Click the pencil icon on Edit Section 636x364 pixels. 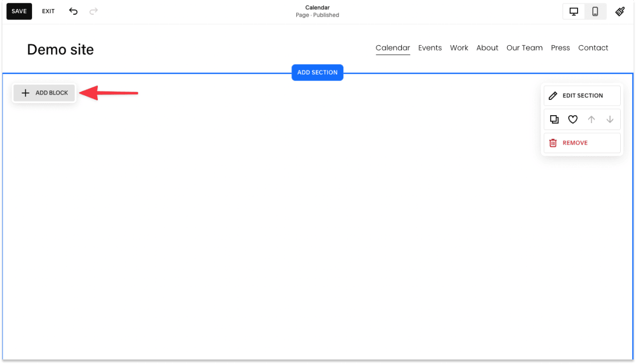coord(553,95)
